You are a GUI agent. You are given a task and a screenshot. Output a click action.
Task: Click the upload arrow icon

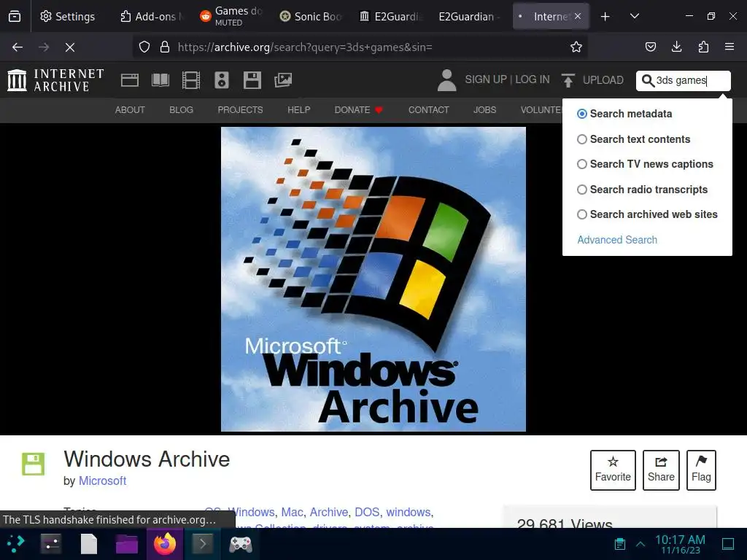[x=568, y=80]
